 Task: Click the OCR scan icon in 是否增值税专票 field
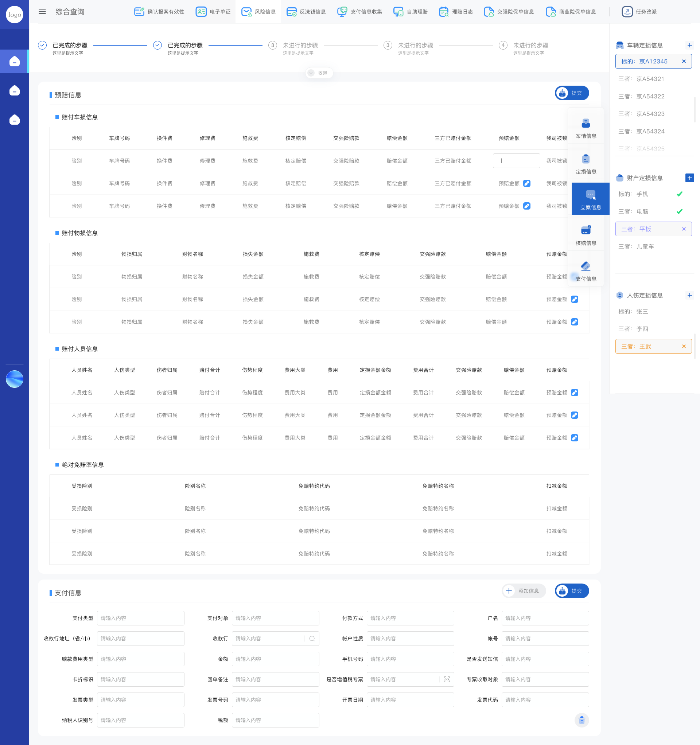pyautogui.click(x=447, y=679)
